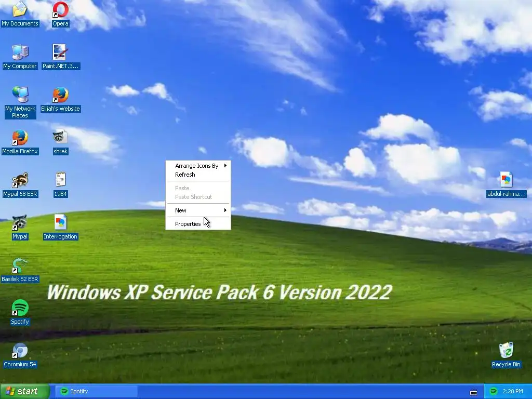The width and height of the screenshot is (532, 399).
Task: Click the greyed-out Paste menu entry
Action: click(x=198, y=188)
